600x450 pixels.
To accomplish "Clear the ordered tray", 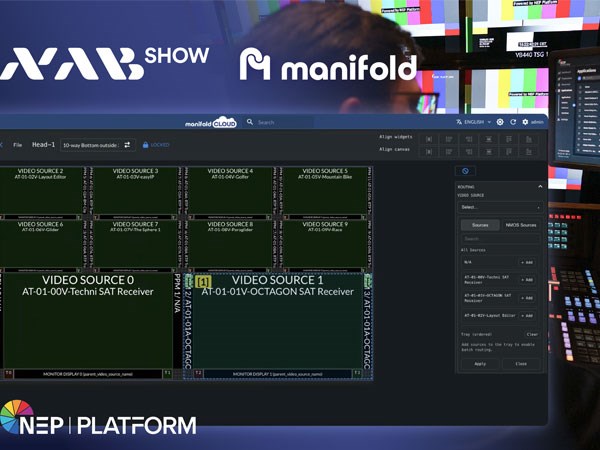I will [532, 334].
